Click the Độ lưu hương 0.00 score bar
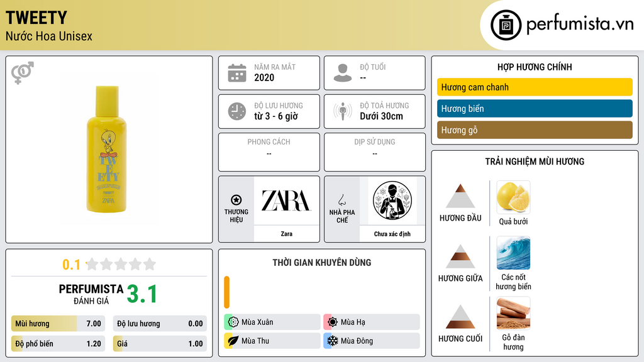This screenshot has width=644, height=362. click(160, 324)
